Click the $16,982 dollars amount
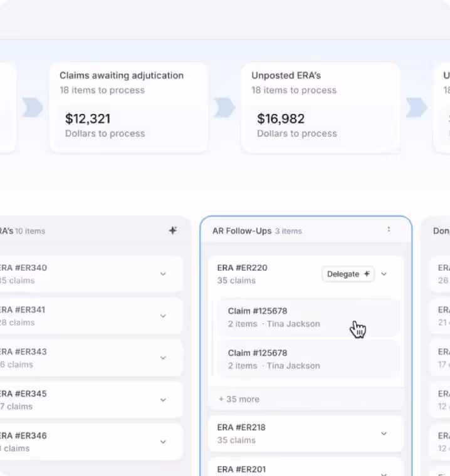The height and width of the screenshot is (476, 450). click(x=281, y=119)
